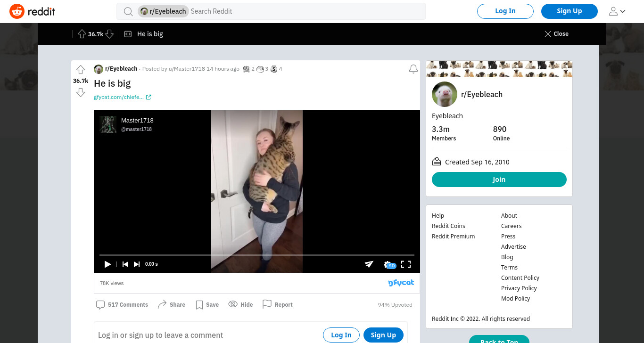
Task: Click Master1718 avatar in video overlay
Action: [x=108, y=124]
